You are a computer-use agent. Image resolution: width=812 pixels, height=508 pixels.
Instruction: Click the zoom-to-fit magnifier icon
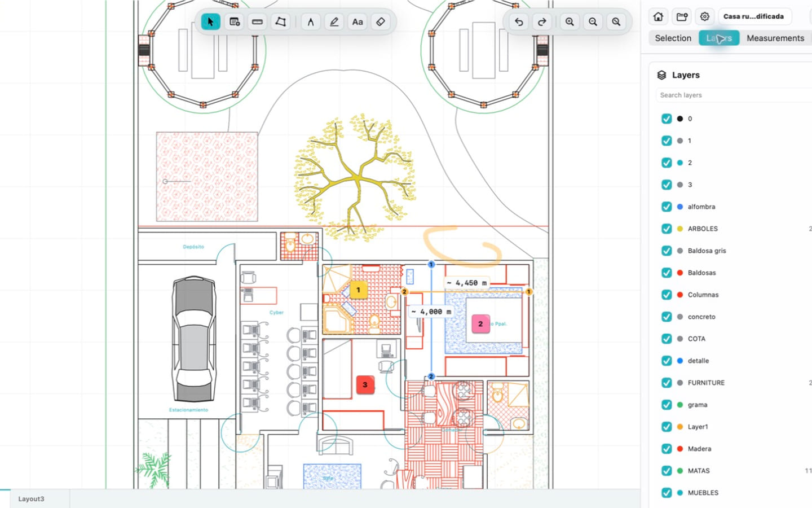[x=616, y=22]
